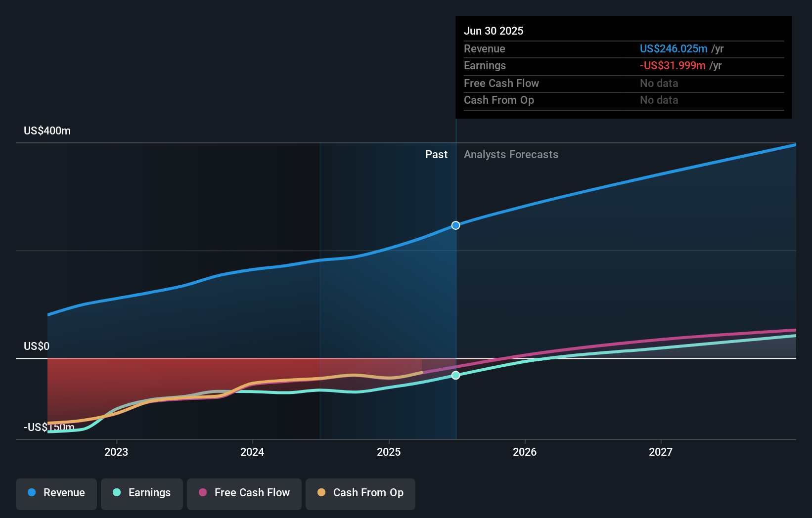
Task: Click the Cash From Op 'No data' value
Action: point(659,100)
